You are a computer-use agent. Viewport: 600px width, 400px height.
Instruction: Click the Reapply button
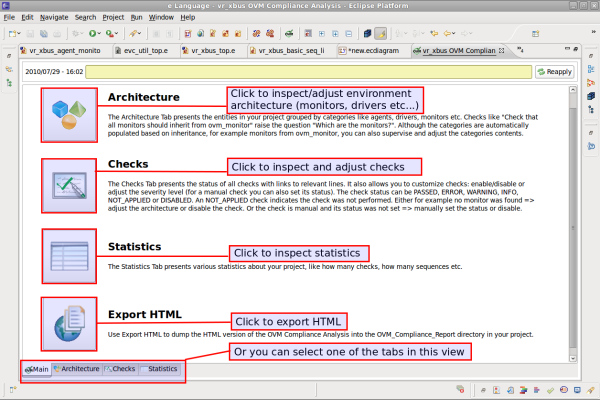pos(554,72)
